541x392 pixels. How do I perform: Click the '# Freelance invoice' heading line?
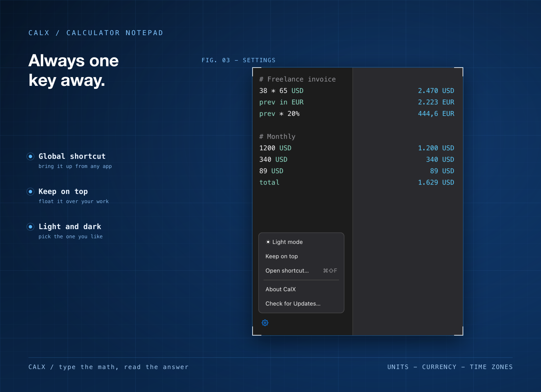click(298, 79)
